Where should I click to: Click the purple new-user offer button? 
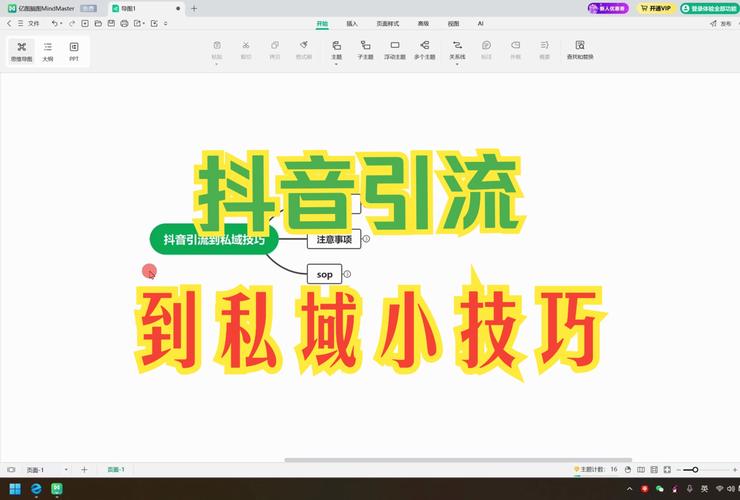pyautogui.click(x=608, y=8)
